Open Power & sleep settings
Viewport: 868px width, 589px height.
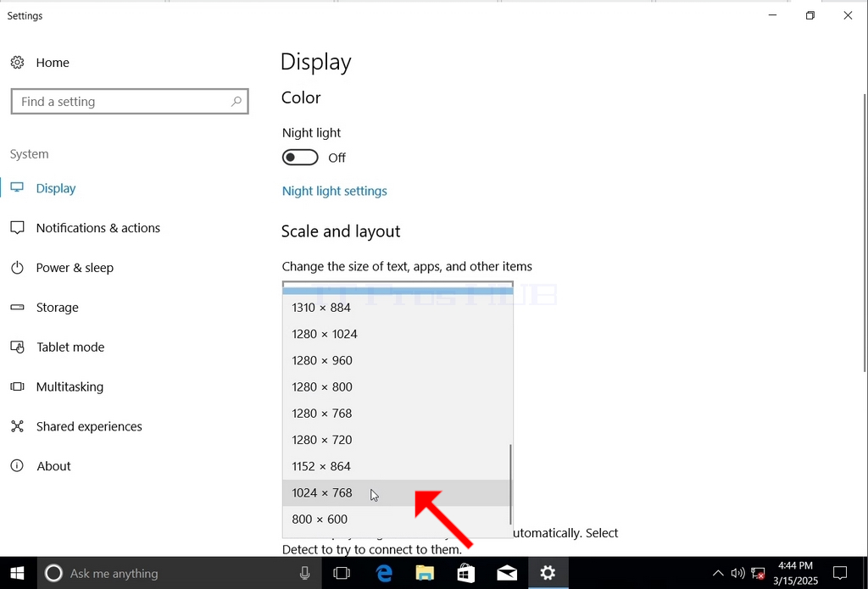click(x=75, y=268)
